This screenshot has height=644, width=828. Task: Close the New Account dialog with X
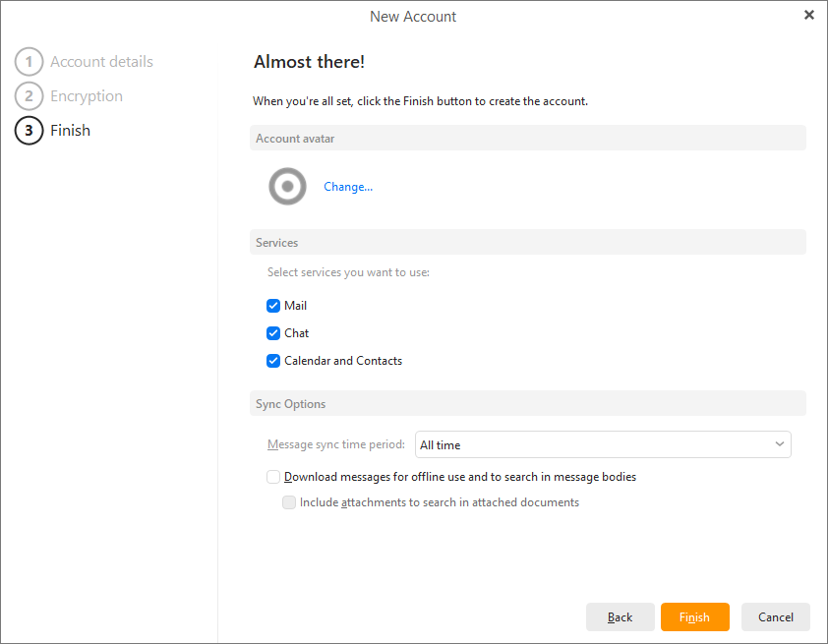pyautogui.click(x=808, y=15)
